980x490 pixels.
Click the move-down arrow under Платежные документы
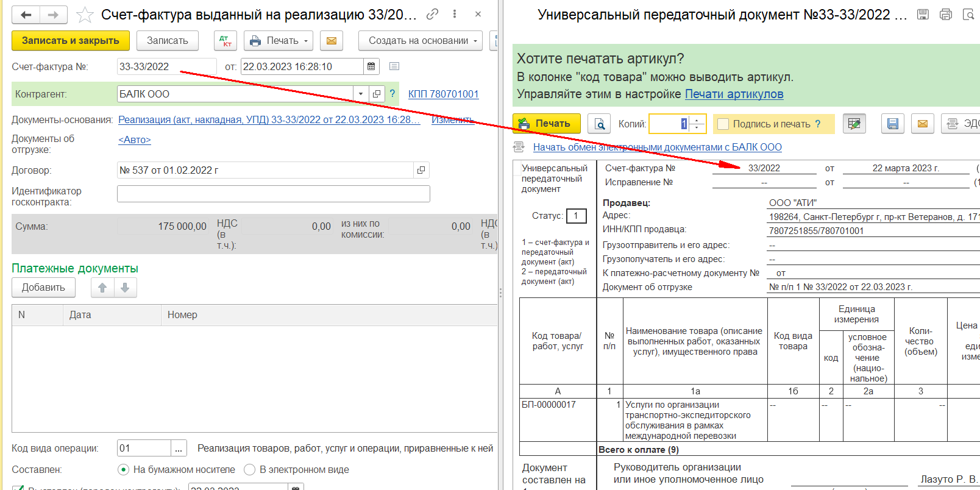125,288
